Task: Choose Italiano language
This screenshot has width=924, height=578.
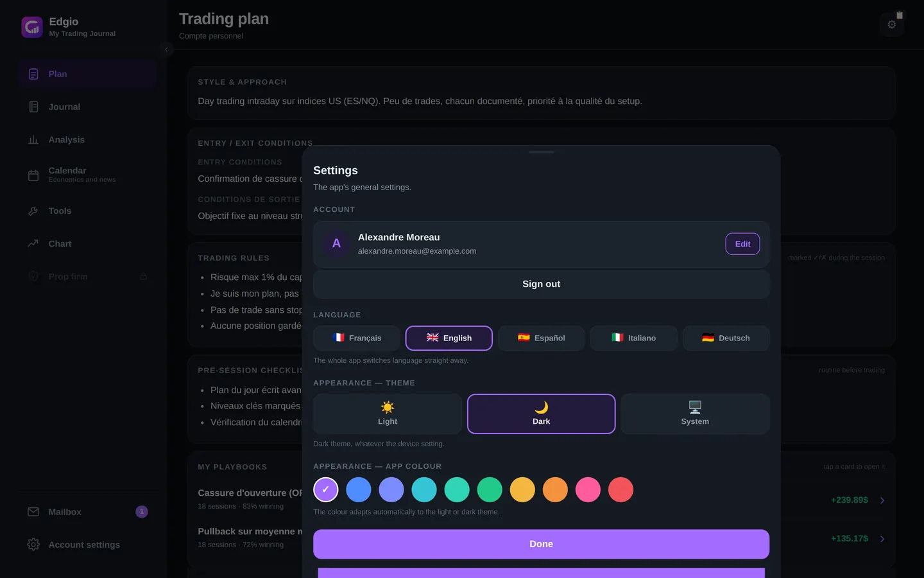Action: (633, 338)
